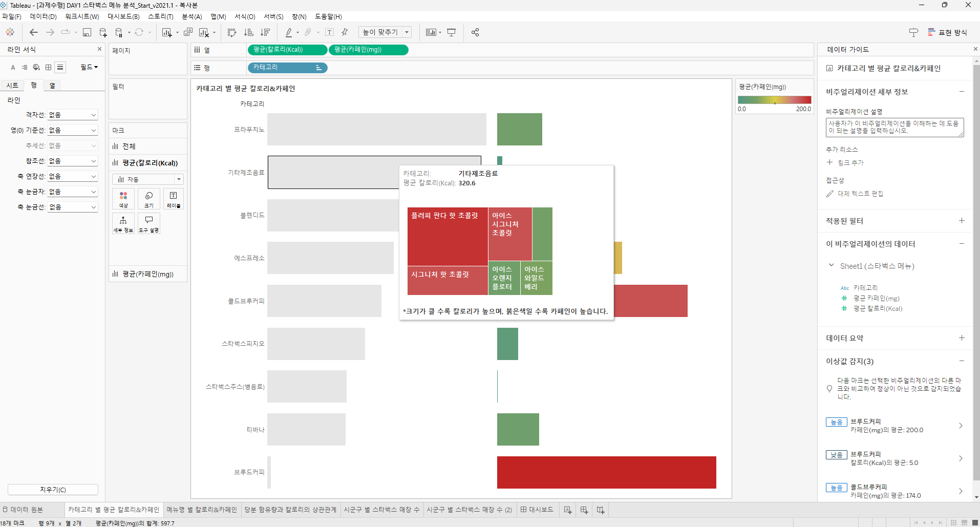980x527 pixels.
Task: Open the 서식(O) menu
Action: 245,16
